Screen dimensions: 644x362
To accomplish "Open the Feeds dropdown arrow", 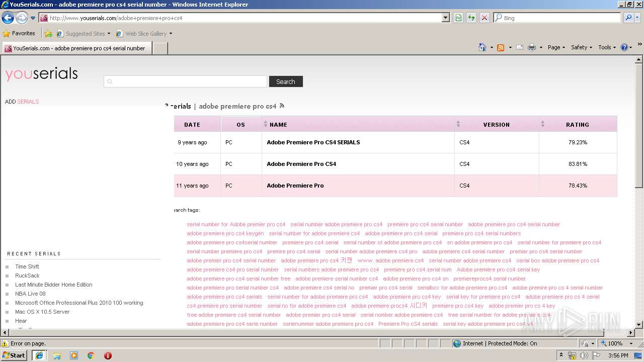I will [x=510, y=47].
